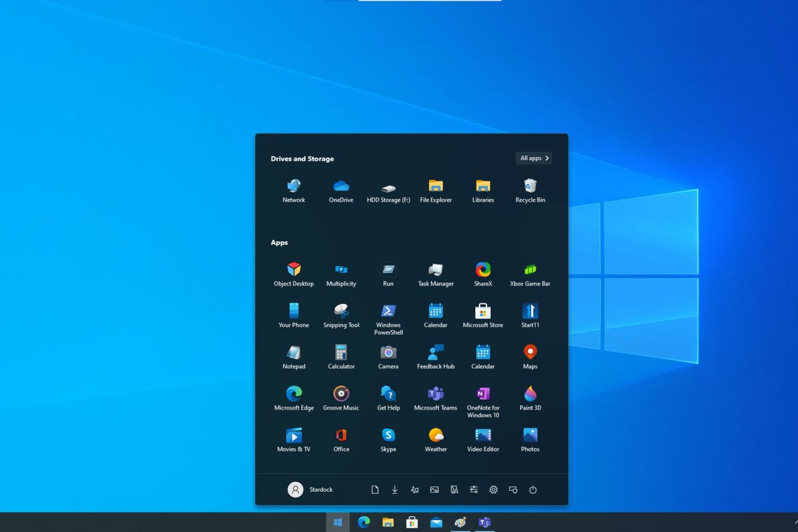Screen dimensions: 798x532
Task: Launch Movies & TV
Action: [x=294, y=440]
